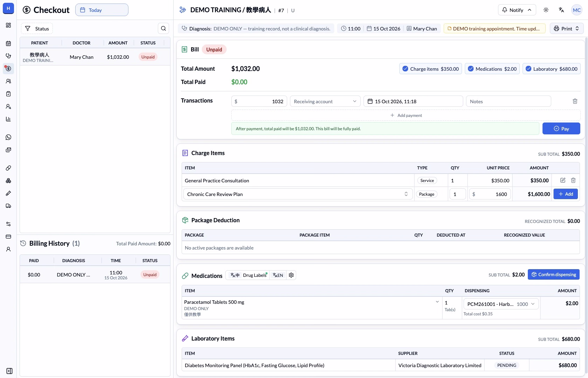Open drug label settings gear icon
Screen dimensions: 588x378
(291, 275)
